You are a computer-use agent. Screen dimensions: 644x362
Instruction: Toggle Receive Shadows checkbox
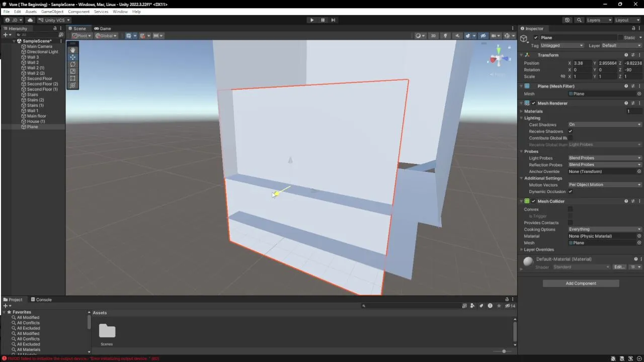570,131
